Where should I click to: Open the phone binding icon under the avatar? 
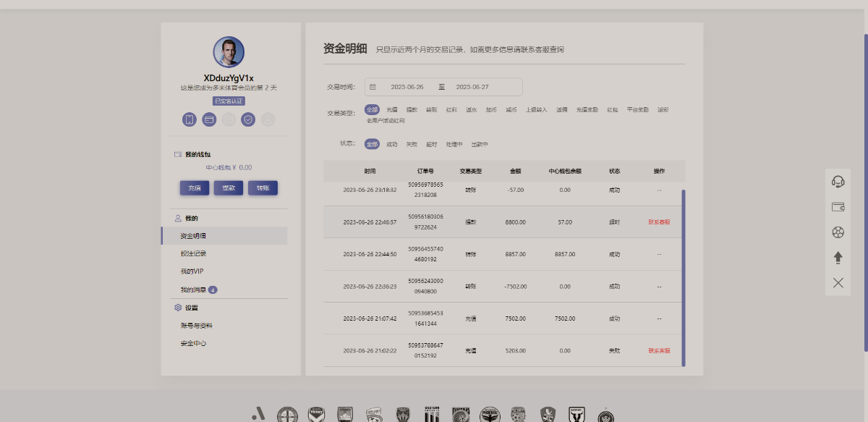tap(189, 119)
